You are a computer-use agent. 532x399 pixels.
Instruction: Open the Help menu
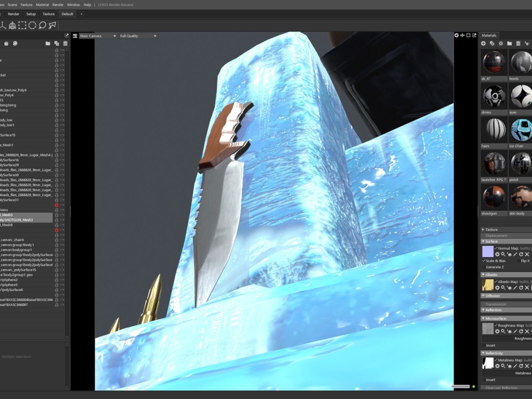pos(87,5)
